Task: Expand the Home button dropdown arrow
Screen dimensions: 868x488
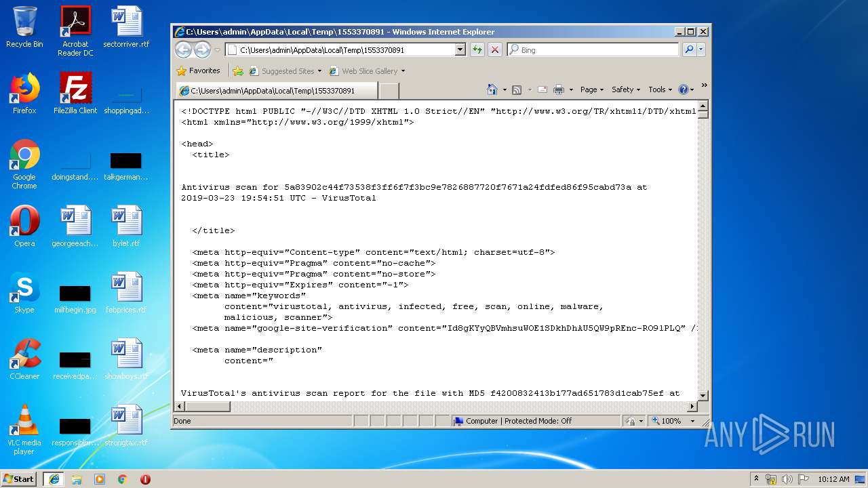Action: (x=505, y=89)
